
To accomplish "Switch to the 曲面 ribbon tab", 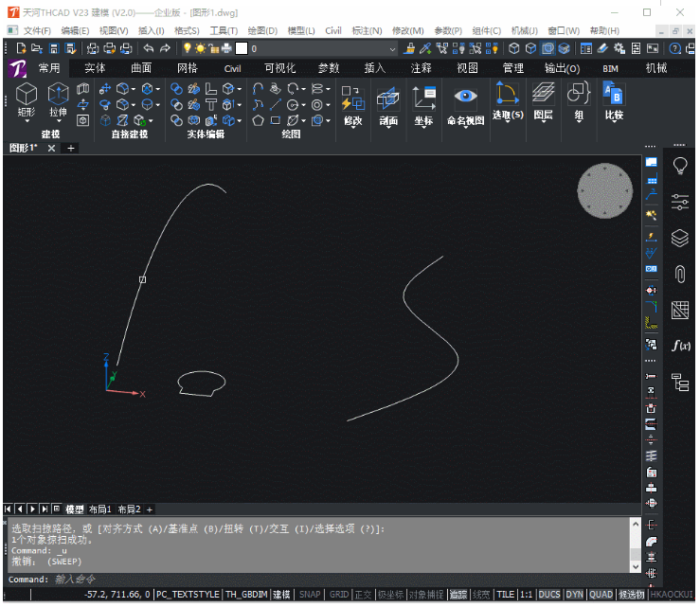I will pyautogui.click(x=141, y=68).
